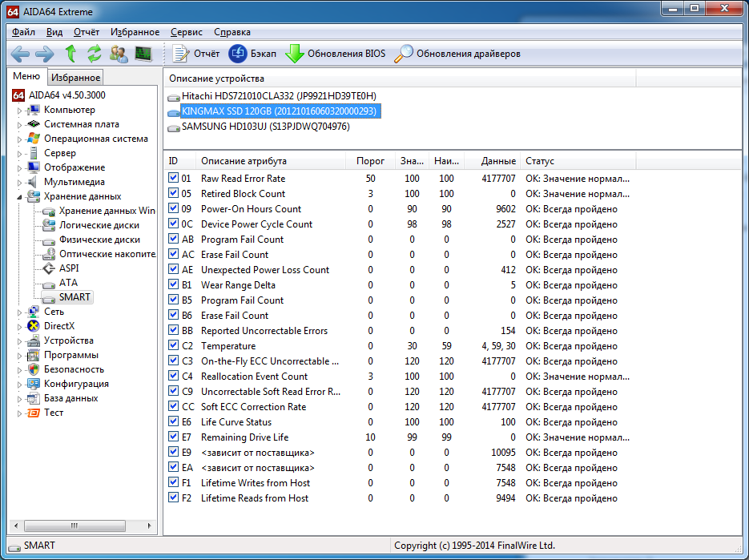Open the Мультимедиа tree item
The height and width of the screenshot is (560, 749).
74,182
